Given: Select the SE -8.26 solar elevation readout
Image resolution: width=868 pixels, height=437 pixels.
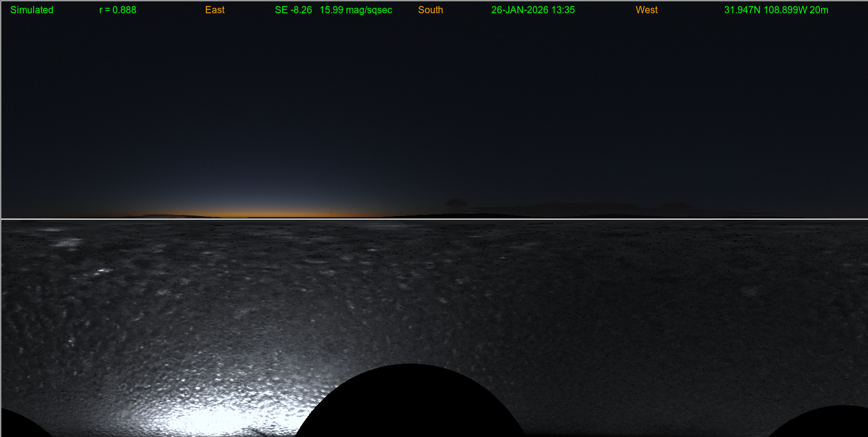Looking at the screenshot, I should pos(294,10).
